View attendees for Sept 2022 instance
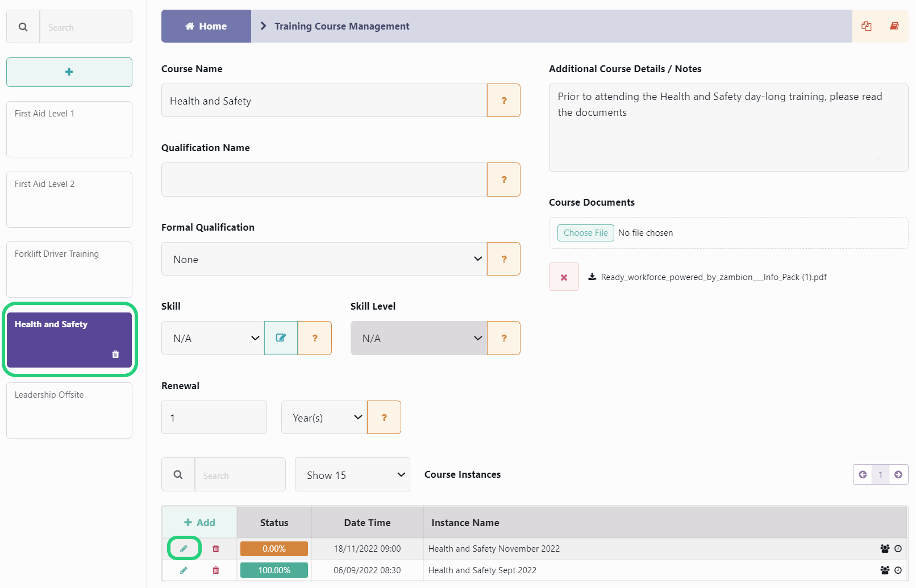916x588 pixels. click(885, 570)
